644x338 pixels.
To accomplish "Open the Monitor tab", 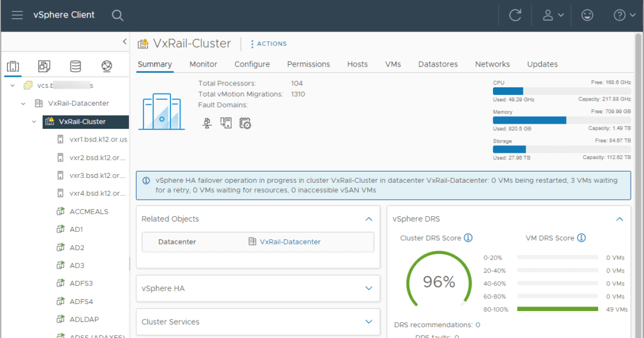I will [203, 65].
